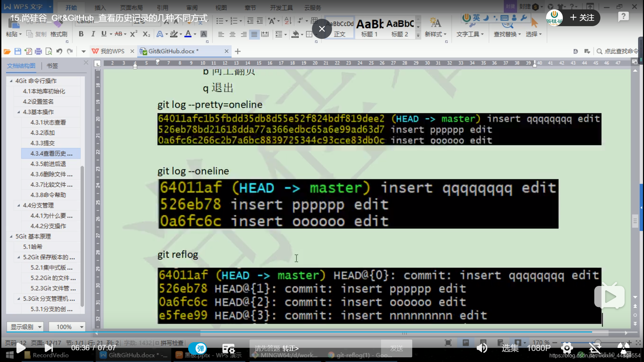The height and width of the screenshot is (362, 644).
Task: Click the print icon in quick toolbar
Action: pyautogui.click(x=38, y=51)
